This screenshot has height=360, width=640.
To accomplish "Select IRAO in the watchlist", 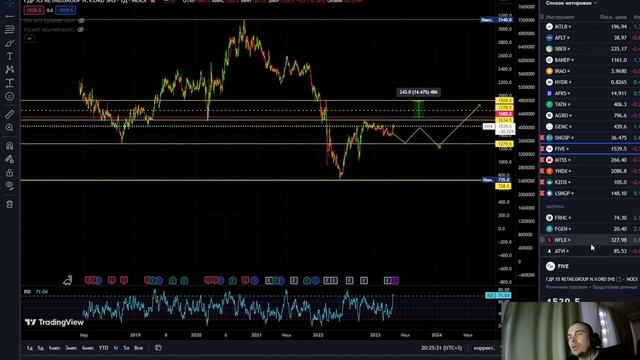I will point(590,71).
